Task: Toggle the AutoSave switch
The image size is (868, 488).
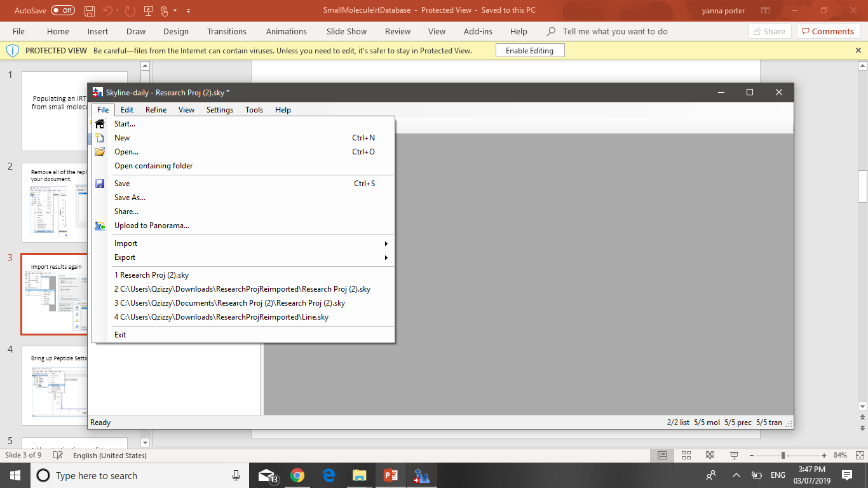Action: tap(62, 11)
